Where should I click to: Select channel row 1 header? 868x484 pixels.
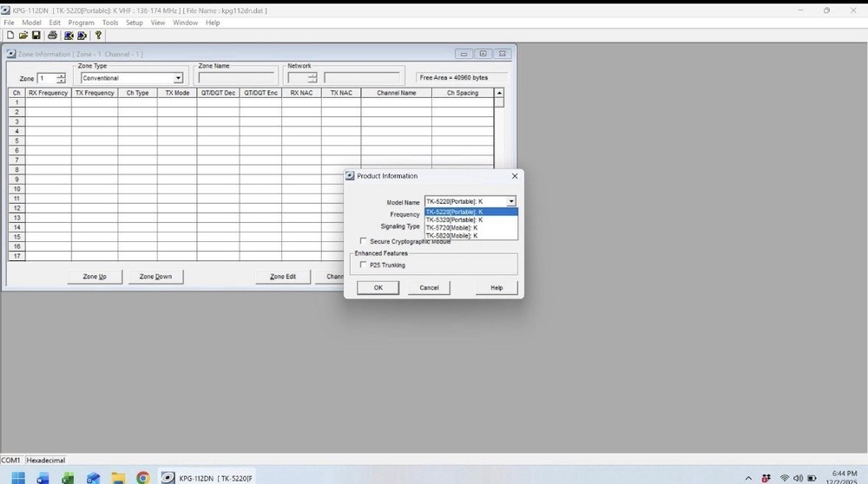[x=16, y=102]
